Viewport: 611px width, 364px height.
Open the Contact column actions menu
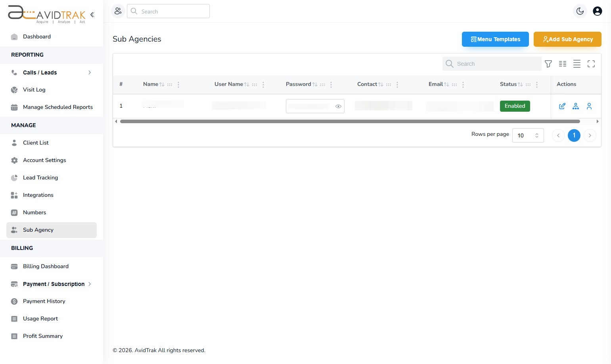click(397, 84)
